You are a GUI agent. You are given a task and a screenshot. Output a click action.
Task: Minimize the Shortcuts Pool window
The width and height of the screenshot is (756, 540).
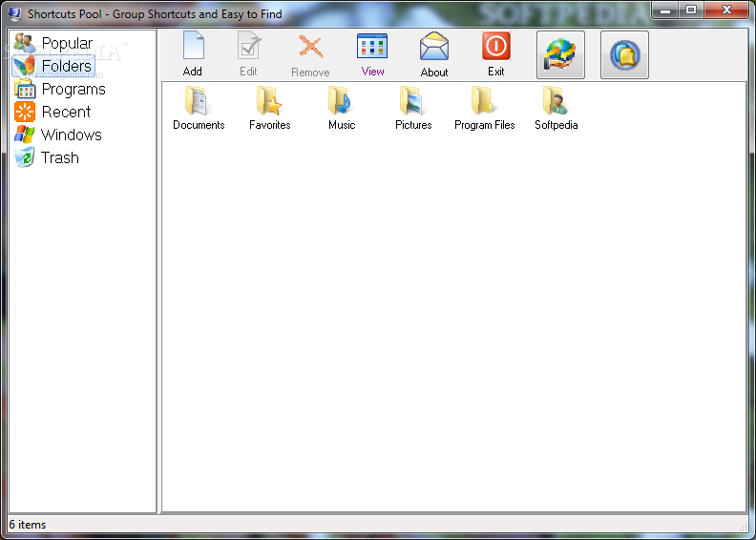(x=665, y=10)
